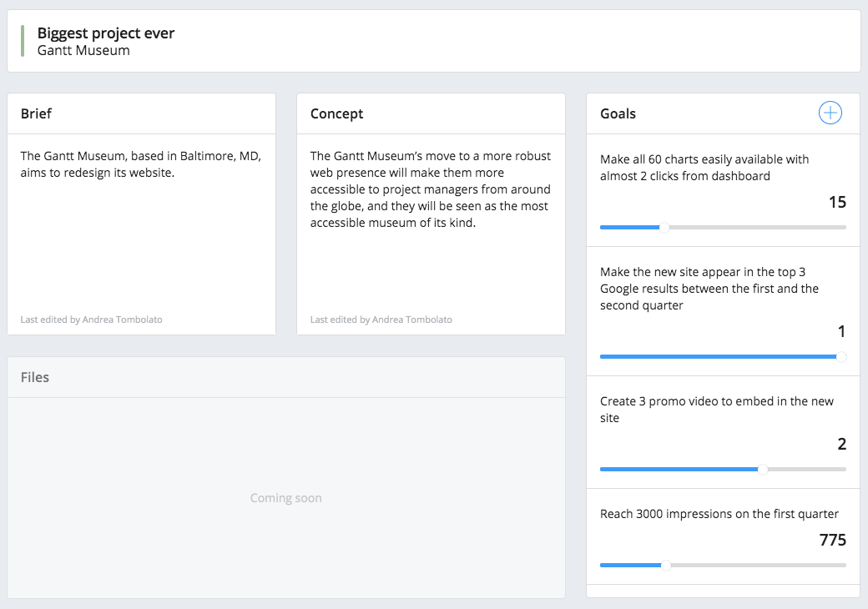868x609 pixels.
Task: Click 'Last edited by' under the Brief
Action: tap(91, 320)
